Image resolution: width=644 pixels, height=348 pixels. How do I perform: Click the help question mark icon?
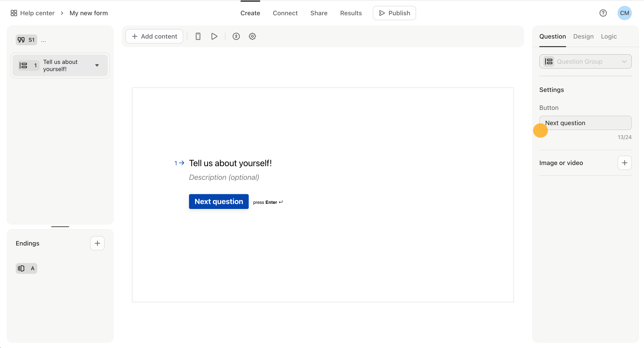(603, 13)
